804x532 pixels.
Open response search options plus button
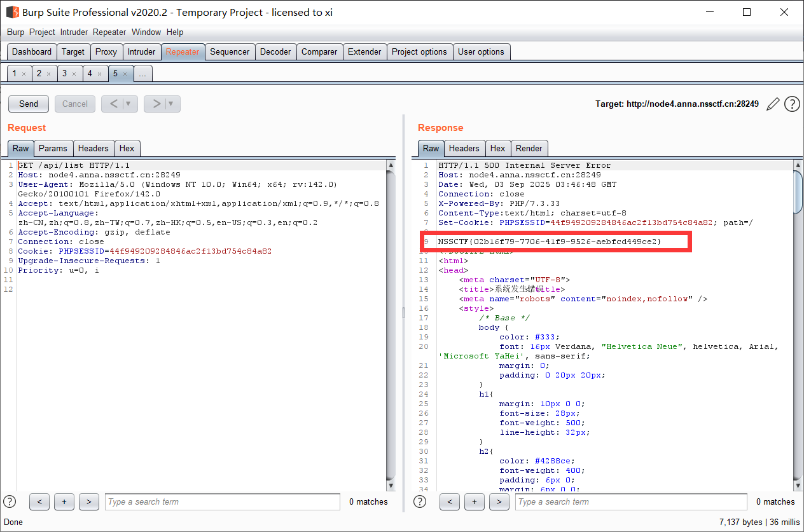pos(475,502)
